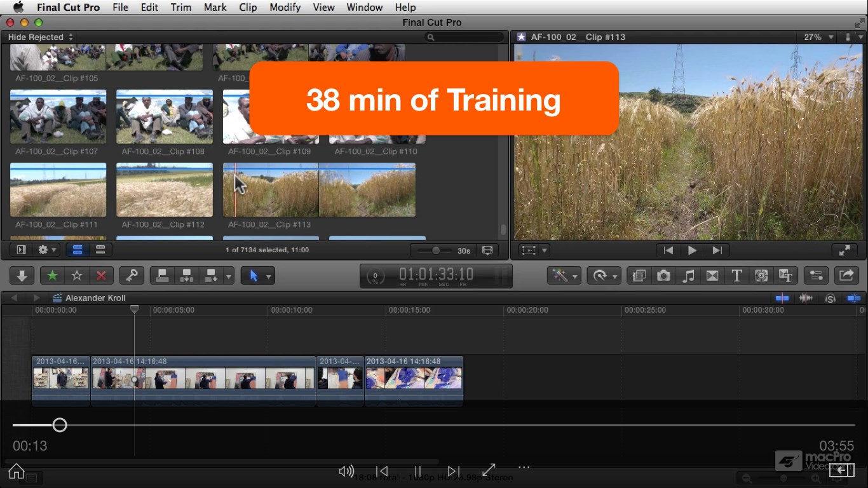Open the Window menu
The image size is (868, 488).
tap(365, 7)
